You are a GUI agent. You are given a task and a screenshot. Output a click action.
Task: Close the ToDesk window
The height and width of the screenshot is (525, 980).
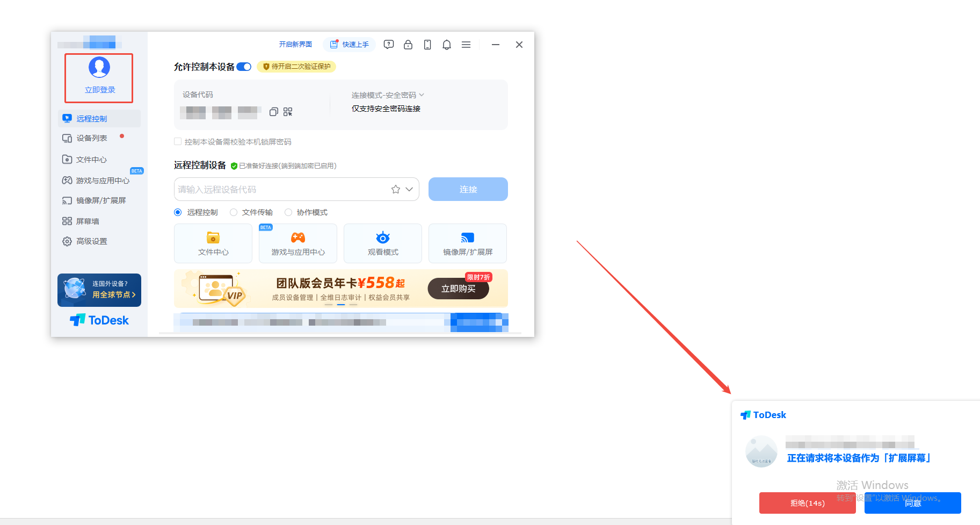(x=519, y=45)
